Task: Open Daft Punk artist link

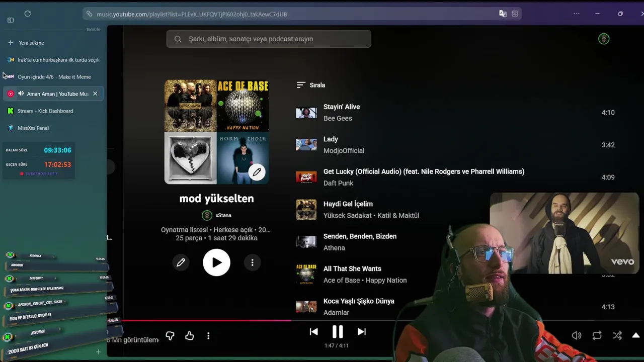Action: point(338,183)
